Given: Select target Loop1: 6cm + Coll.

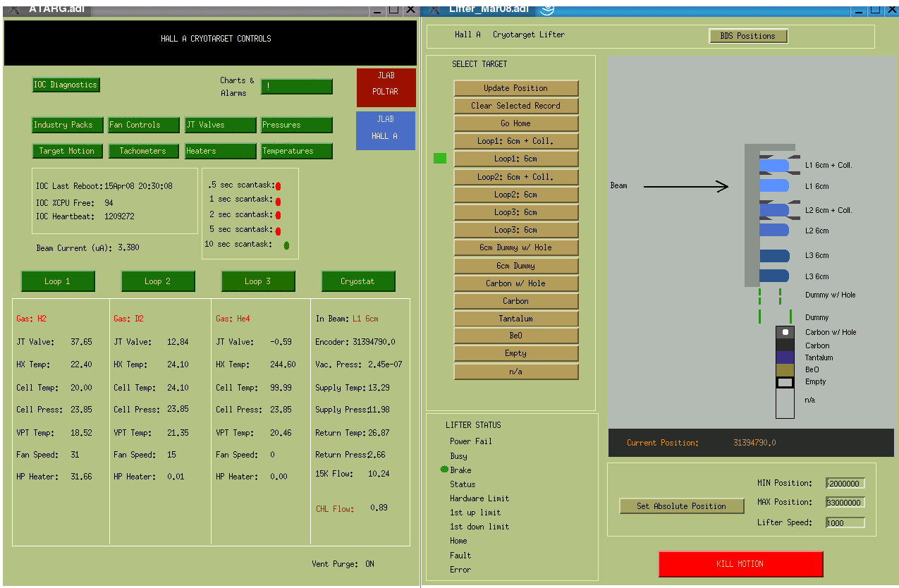Looking at the screenshot, I should (516, 141).
